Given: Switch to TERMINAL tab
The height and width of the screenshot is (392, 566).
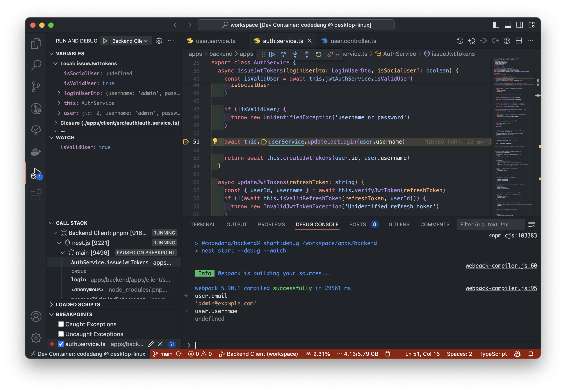Looking at the screenshot, I should click(203, 224).
